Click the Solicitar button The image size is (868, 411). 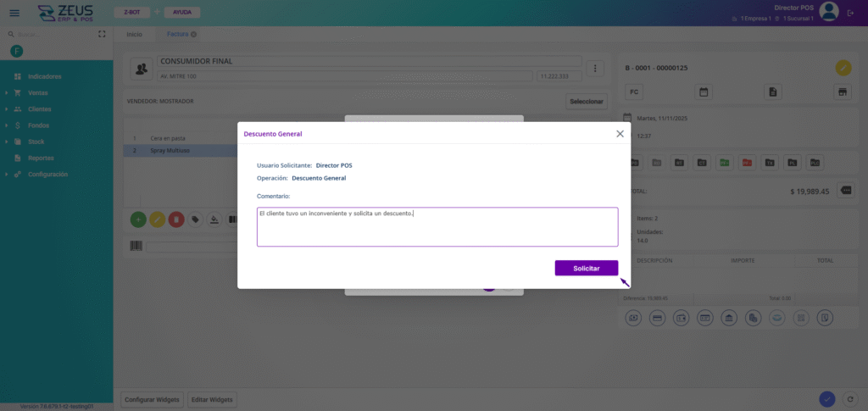(x=586, y=268)
